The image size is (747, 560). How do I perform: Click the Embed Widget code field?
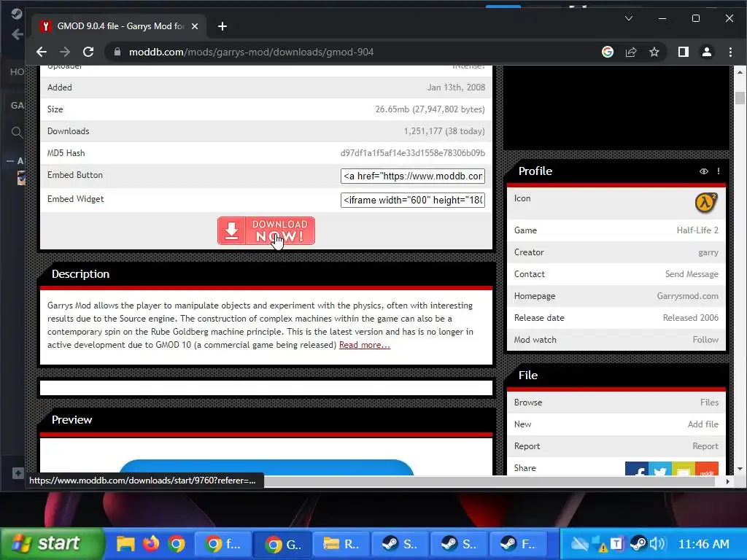413,200
